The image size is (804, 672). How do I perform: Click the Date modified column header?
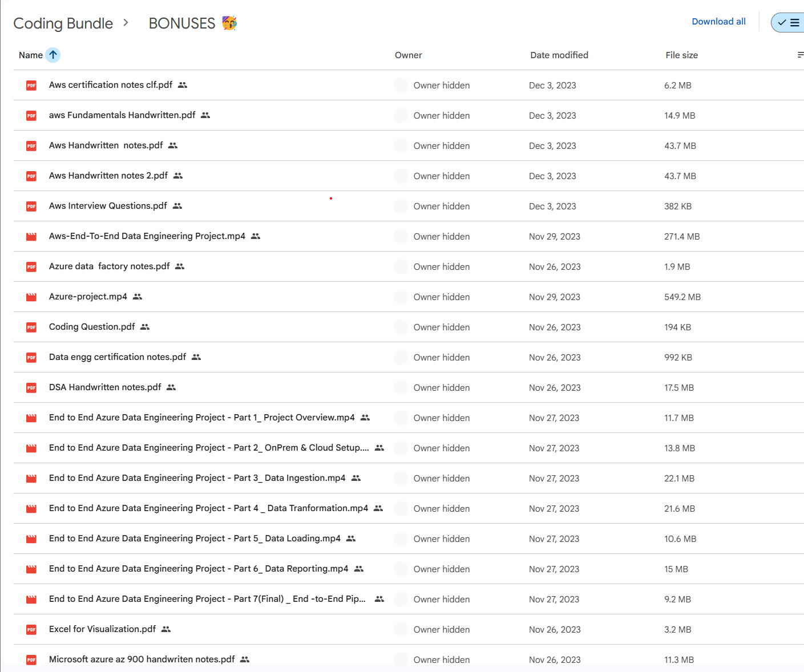[559, 55]
